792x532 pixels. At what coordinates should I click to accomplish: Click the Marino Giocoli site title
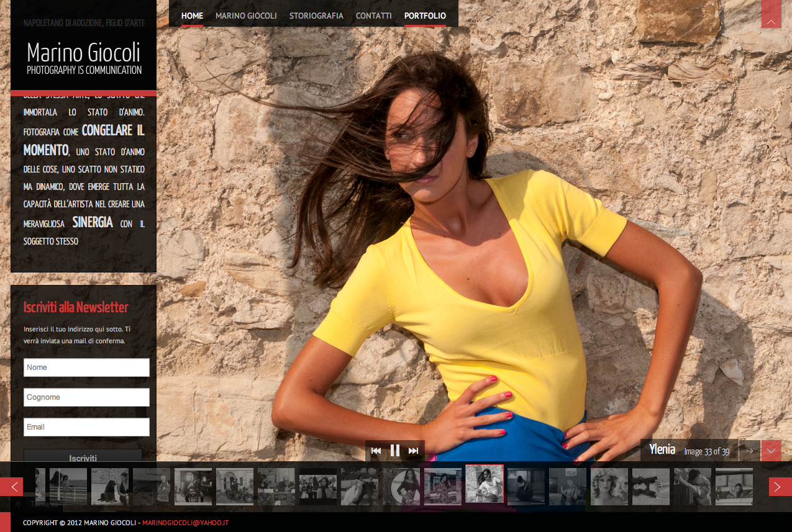84,52
